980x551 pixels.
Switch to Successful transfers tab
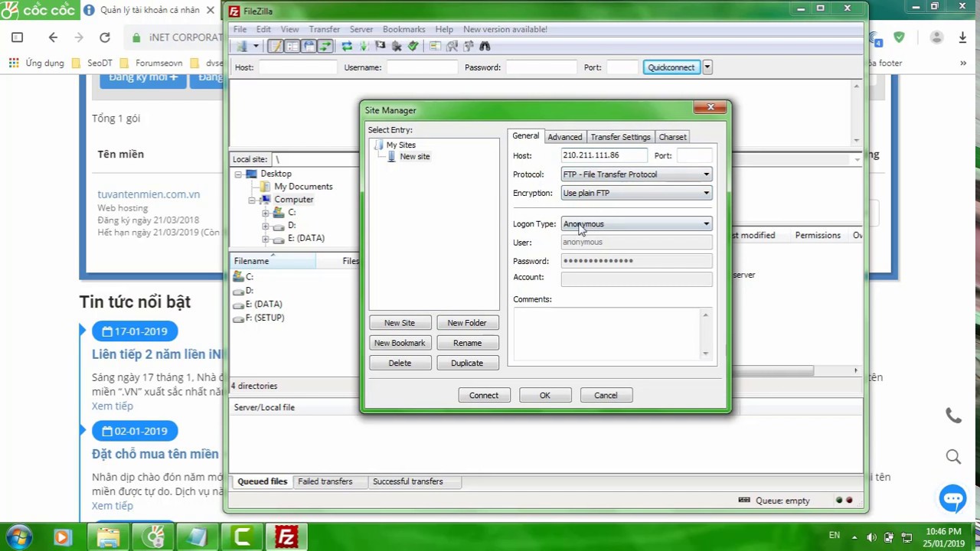407,481
